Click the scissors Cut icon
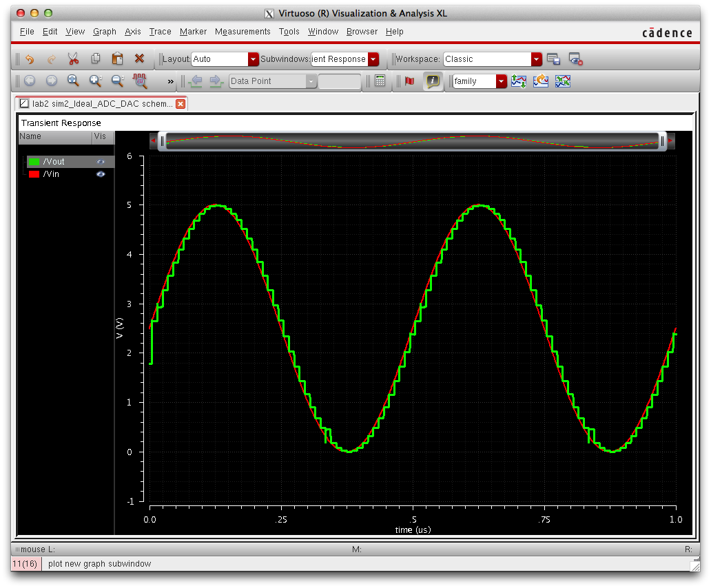The image size is (711, 588). pyautogui.click(x=73, y=59)
